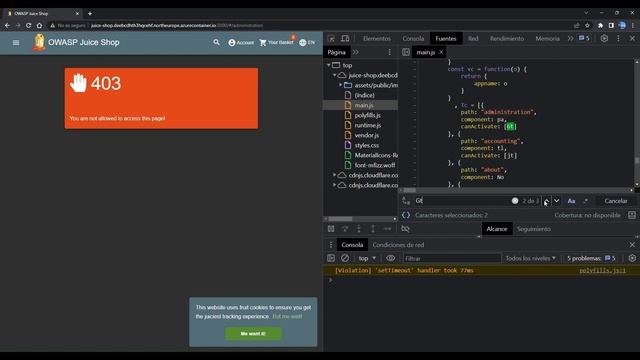Open the top JavaScript context dropdown
Viewport: 640px width, 360px height.
pos(367,258)
